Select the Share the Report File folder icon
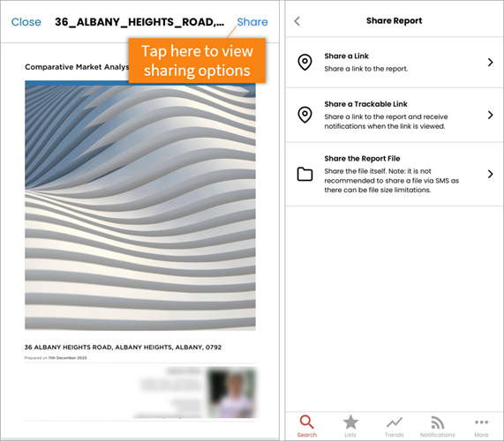Viewport: 504px width, 441px height. 305,175
